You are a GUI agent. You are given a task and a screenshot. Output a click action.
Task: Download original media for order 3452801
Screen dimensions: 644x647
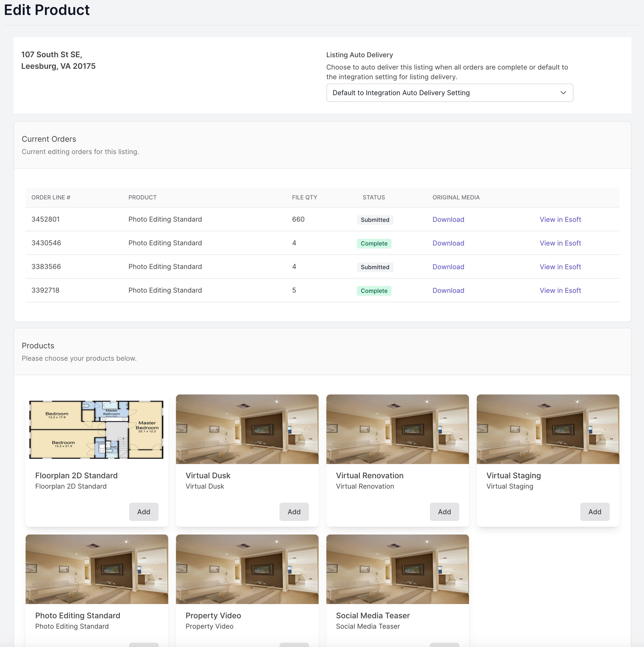tap(448, 219)
